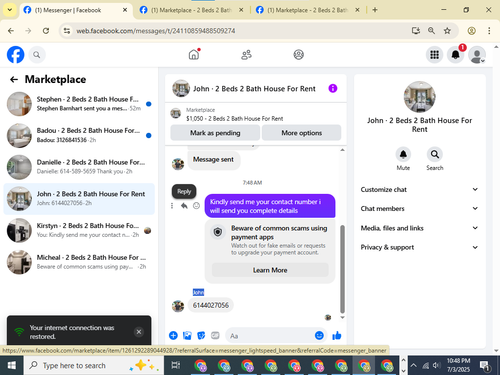Viewport: 500px width, 375px height.
Task: Open the Windows notification center icon
Action: coord(485,366)
